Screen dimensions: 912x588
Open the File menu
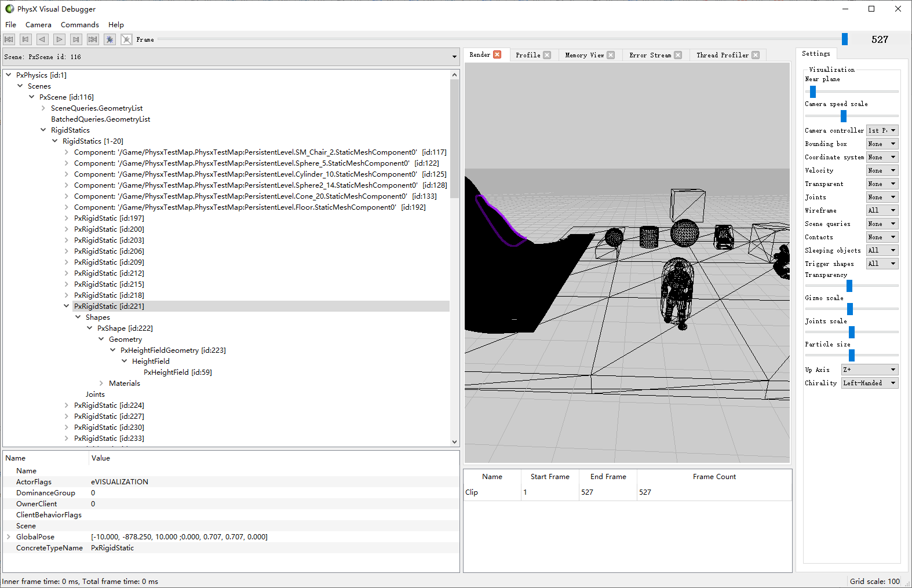tap(11, 25)
